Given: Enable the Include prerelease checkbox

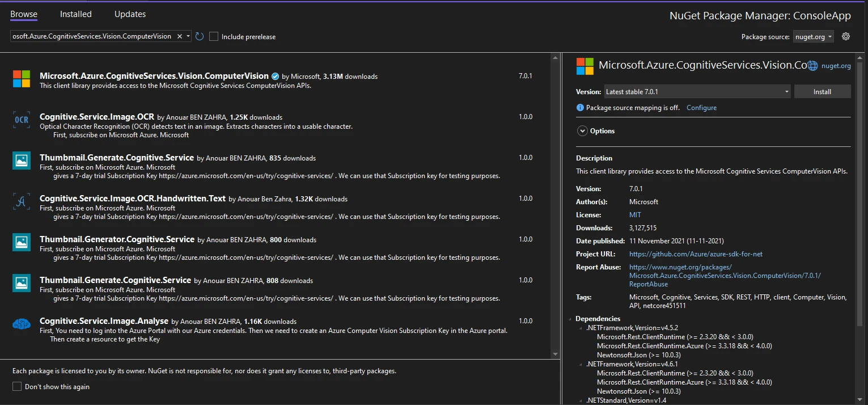Looking at the screenshot, I should coord(214,36).
